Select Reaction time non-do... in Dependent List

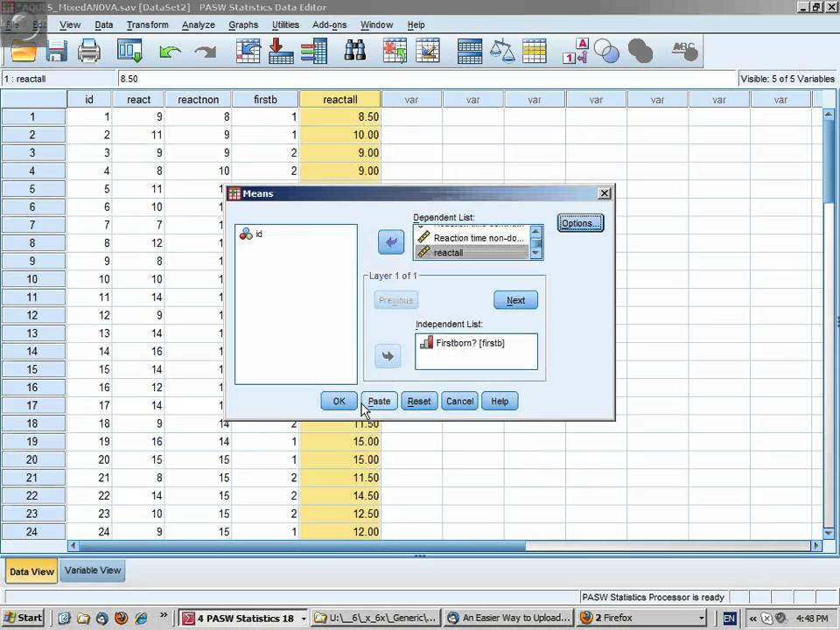(x=472, y=238)
